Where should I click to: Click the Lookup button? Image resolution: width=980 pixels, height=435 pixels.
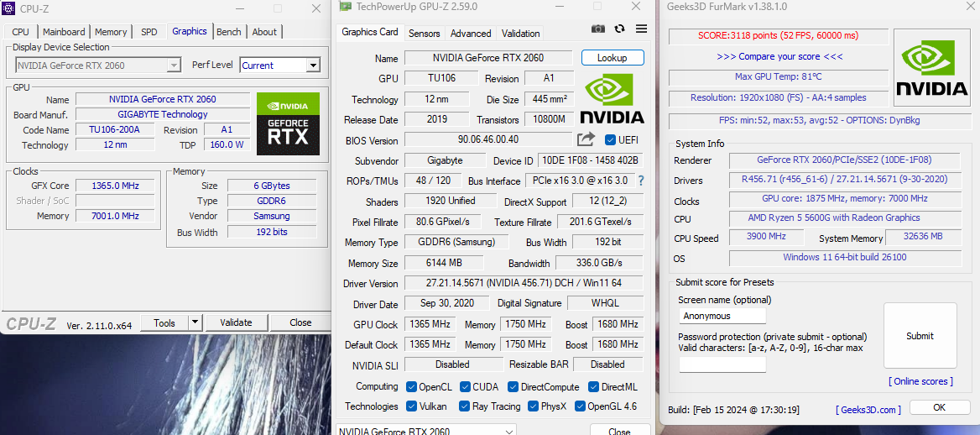pyautogui.click(x=612, y=58)
